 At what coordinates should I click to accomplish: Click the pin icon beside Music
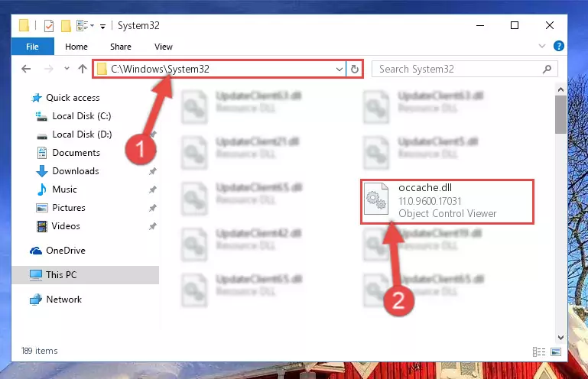pos(152,189)
